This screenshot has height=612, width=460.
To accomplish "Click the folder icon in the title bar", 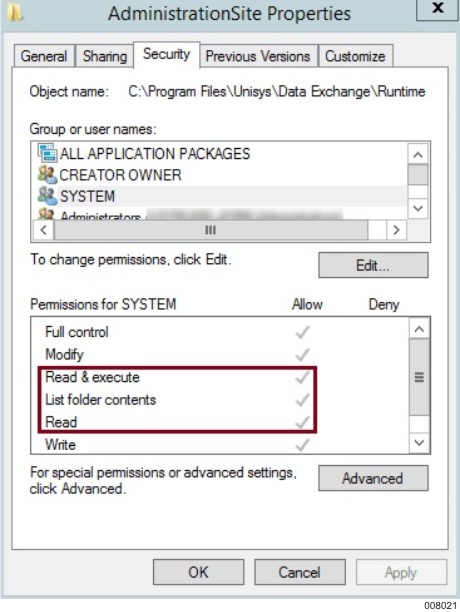I will 15,12.
